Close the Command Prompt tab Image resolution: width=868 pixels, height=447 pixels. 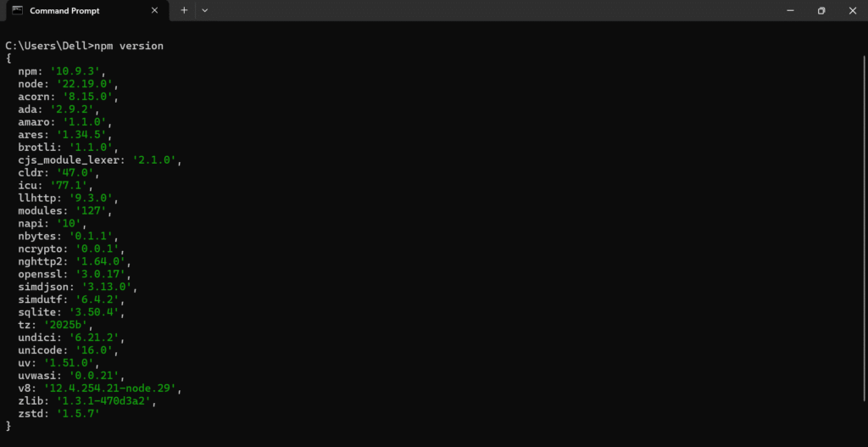tap(154, 10)
